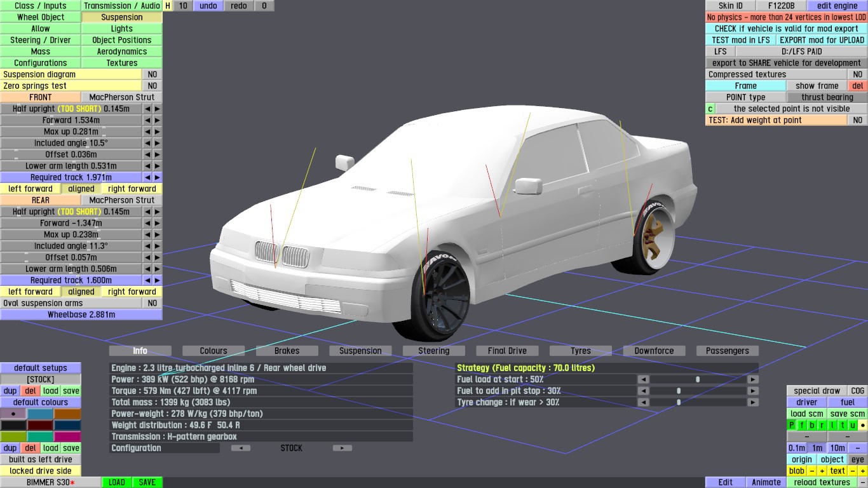868x488 pixels.
Task: Select next configuration with right arrow
Action: (x=342, y=448)
